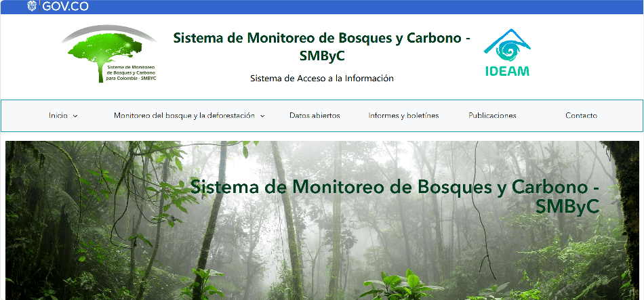Viewport: 644px width, 300px height.
Task: Click the IDEAM spiral house emblem
Action: (x=506, y=46)
